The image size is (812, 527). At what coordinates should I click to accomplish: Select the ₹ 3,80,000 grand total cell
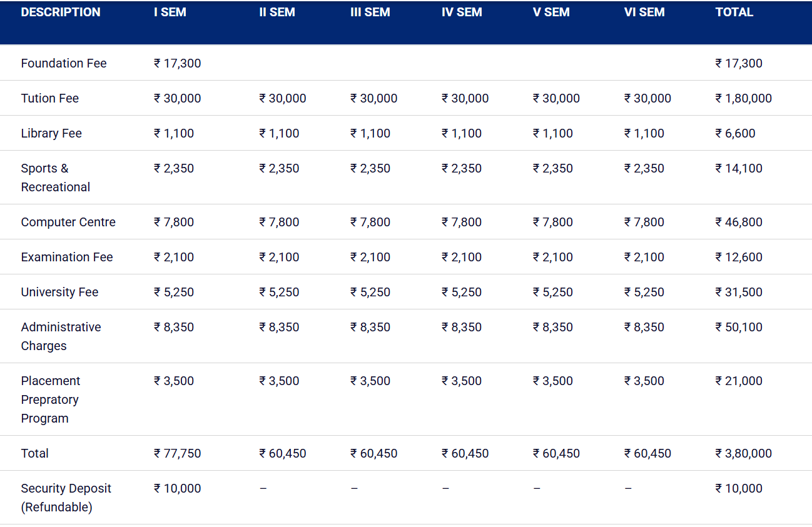(744, 453)
